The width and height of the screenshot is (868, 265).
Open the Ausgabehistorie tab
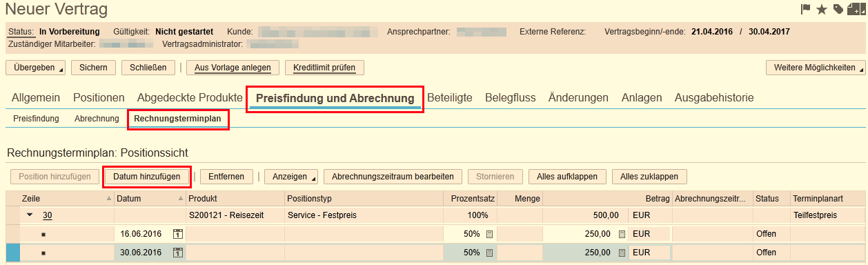714,98
